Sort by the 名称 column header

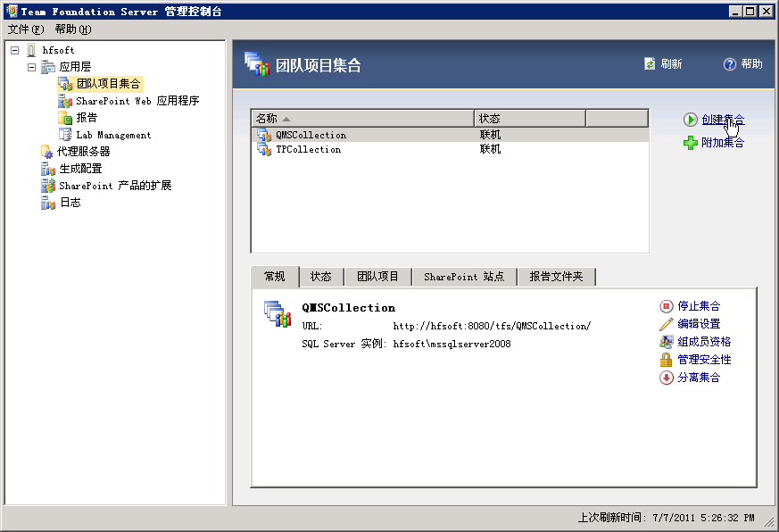point(362,119)
